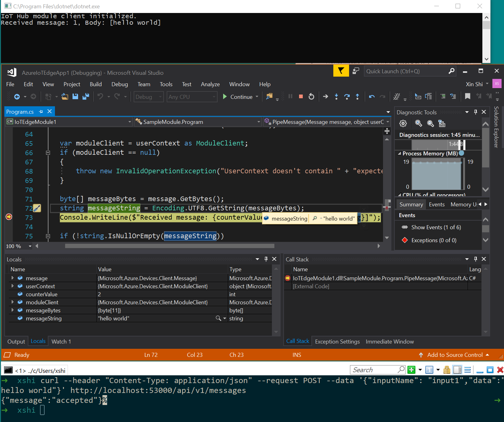Click the Break All pause icon
Image resolution: width=504 pixels, height=422 pixels.
[290, 96]
